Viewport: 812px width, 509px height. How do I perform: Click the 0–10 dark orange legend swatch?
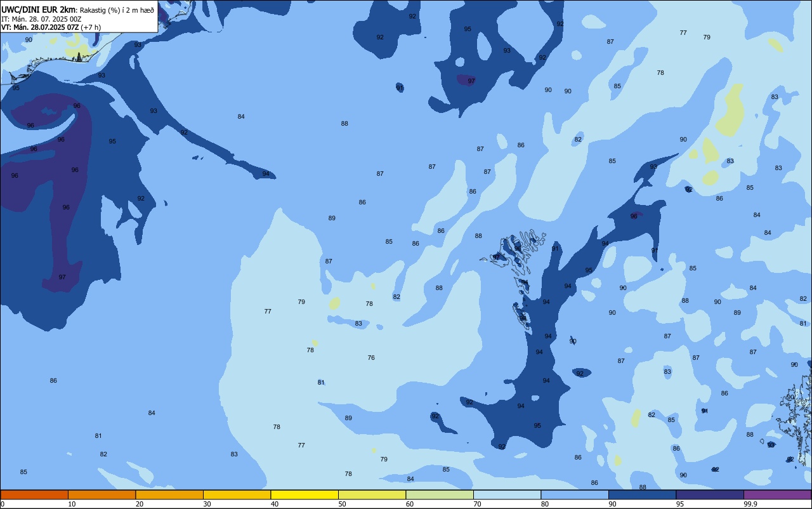pyautogui.click(x=34, y=494)
